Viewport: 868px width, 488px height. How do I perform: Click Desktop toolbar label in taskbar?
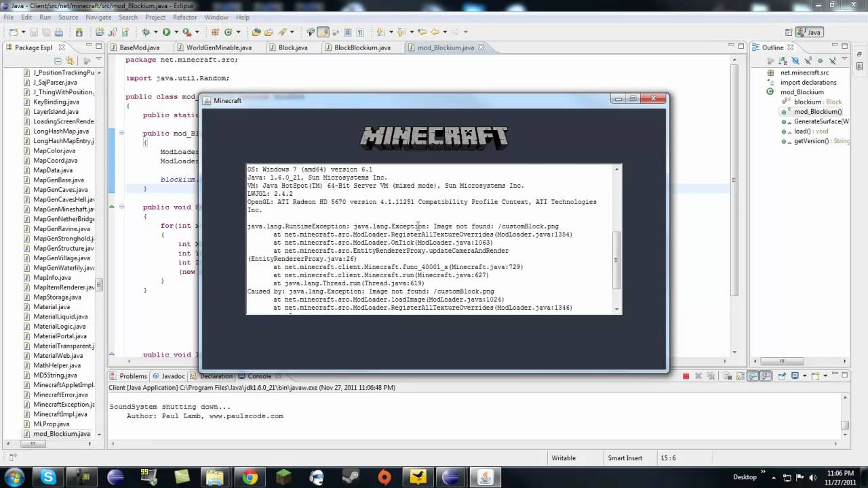point(745,477)
